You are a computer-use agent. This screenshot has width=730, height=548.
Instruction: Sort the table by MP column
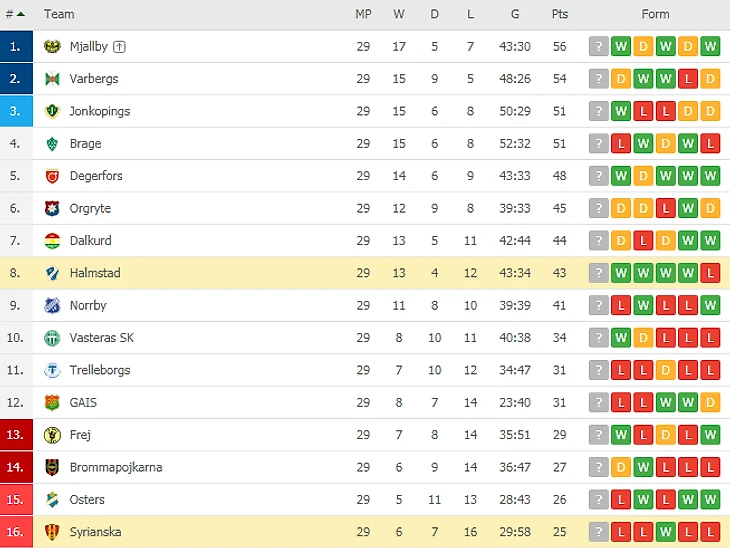363,14
